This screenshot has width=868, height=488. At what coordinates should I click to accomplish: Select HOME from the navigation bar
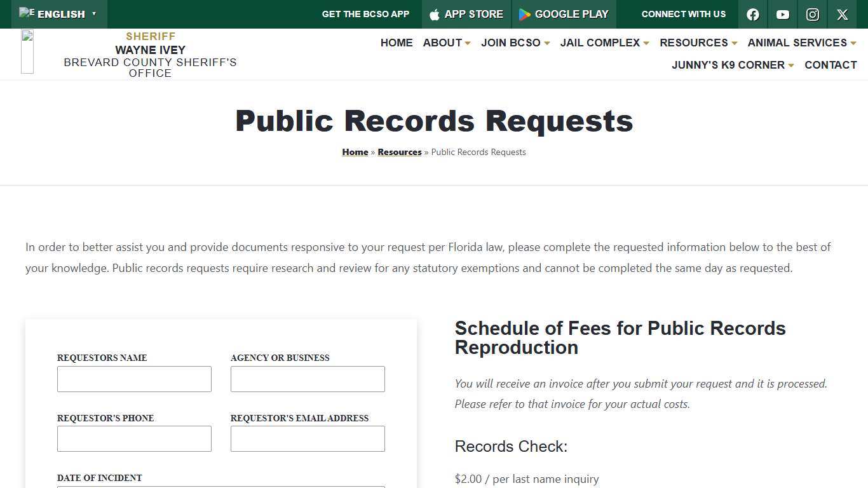(x=397, y=43)
